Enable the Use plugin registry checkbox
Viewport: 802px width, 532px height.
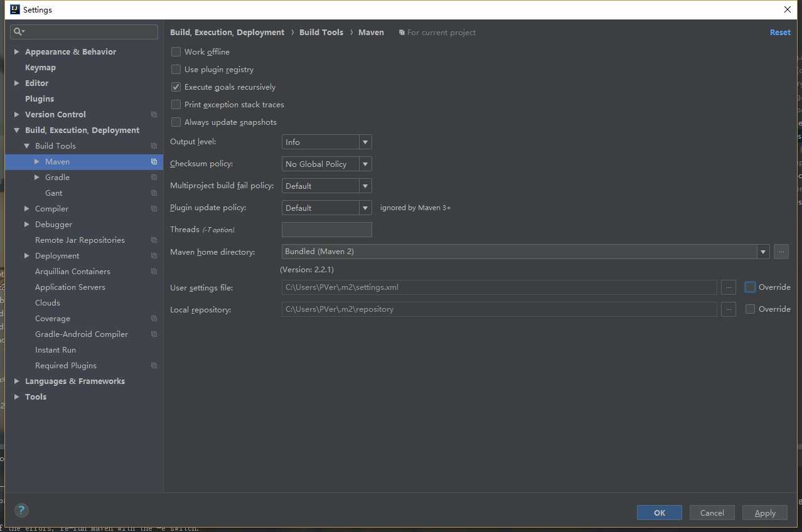click(x=176, y=69)
